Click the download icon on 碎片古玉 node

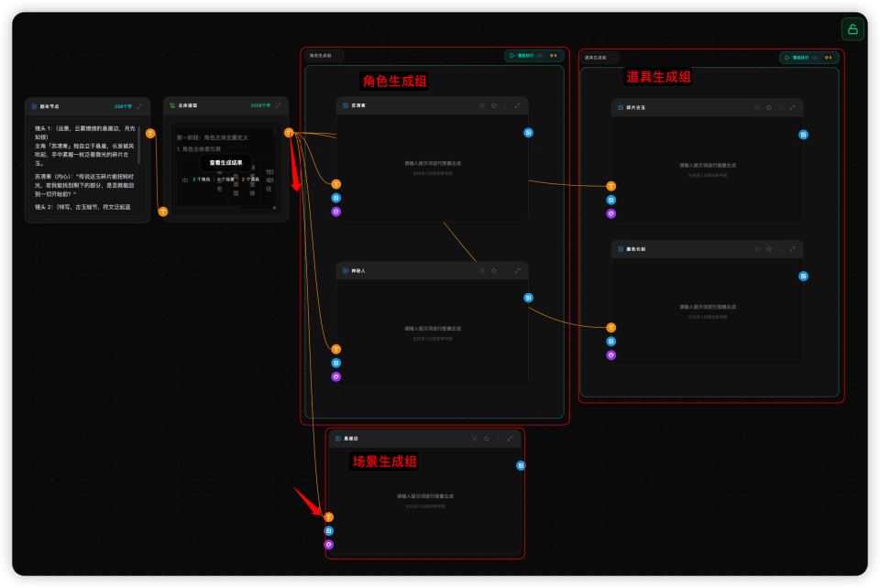(781, 108)
